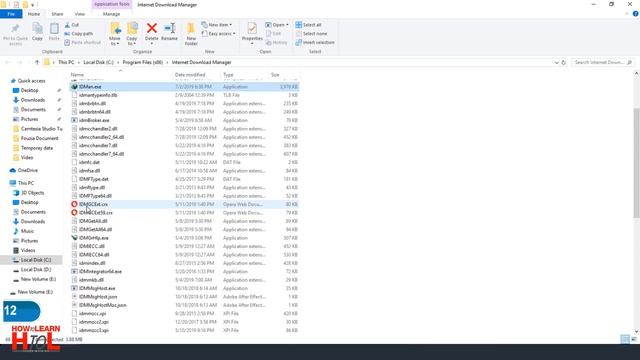The height and width of the screenshot is (360, 640).
Task: Click Select none in ribbon
Action: 311,33
